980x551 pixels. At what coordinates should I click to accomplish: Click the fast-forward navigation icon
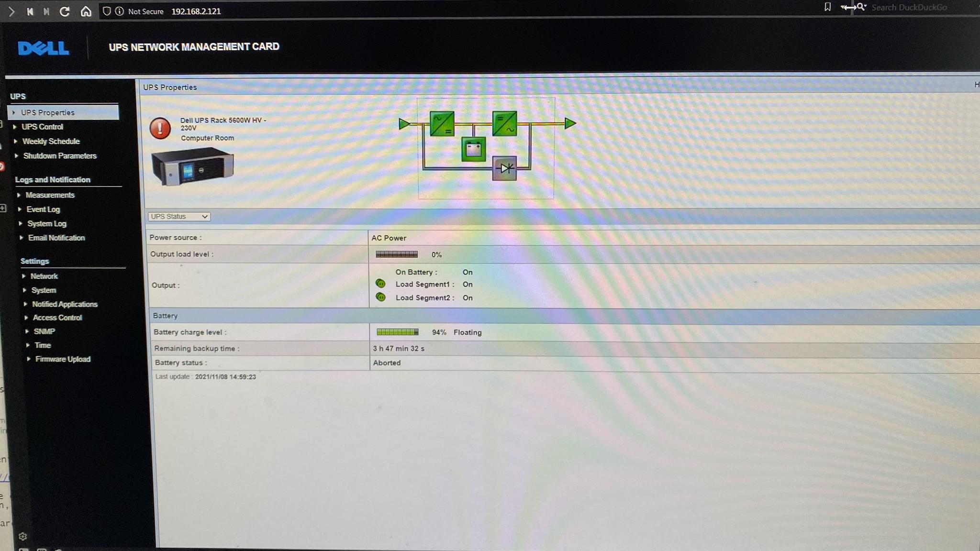46,11
